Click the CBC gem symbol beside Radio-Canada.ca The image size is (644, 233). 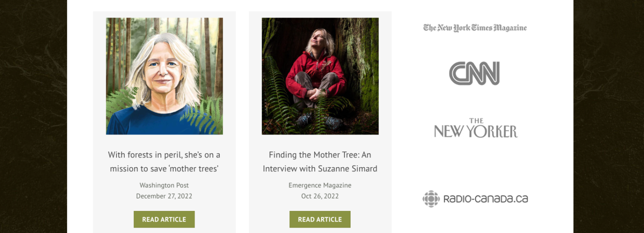point(431,199)
